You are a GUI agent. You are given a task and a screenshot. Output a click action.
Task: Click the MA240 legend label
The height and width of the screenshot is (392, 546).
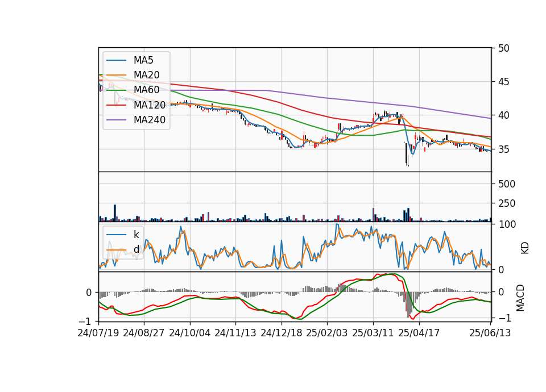[x=150, y=120]
